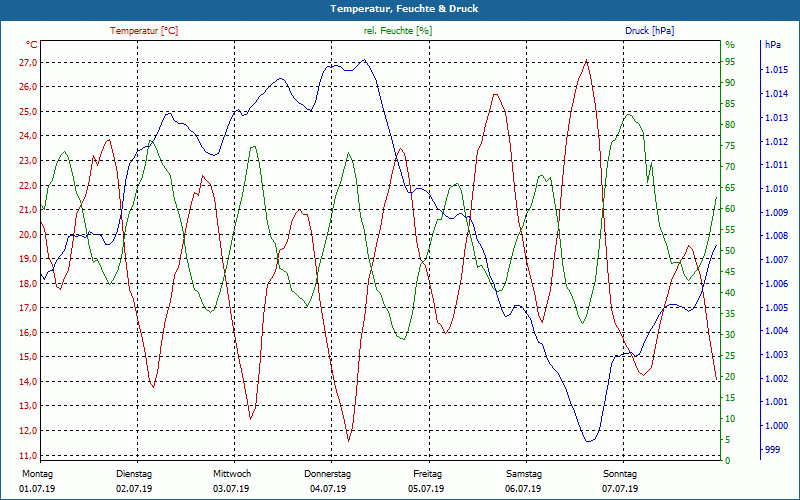Image resolution: width=800 pixels, height=500 pixels.
Task: Click the '65' humidity axis value
Action: click(730, 188)
